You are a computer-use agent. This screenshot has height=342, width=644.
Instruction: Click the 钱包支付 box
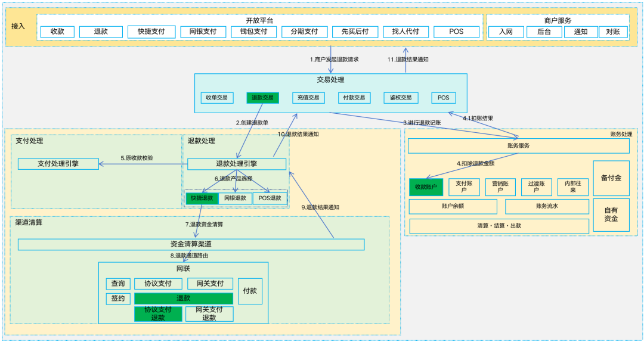point(254,32)
